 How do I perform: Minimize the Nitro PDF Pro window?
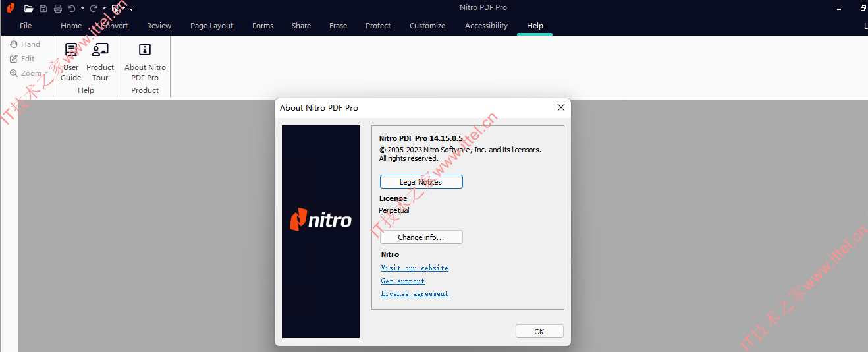[839, 8]
